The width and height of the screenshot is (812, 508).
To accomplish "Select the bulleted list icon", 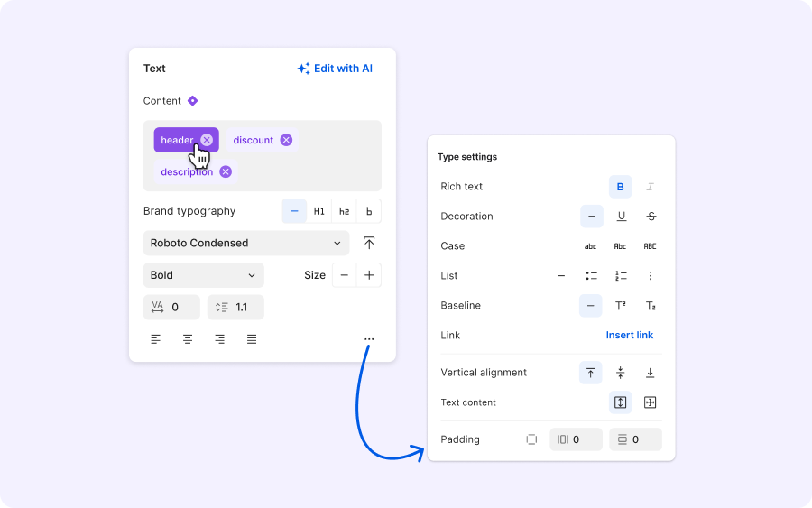I will coord(591,276).
